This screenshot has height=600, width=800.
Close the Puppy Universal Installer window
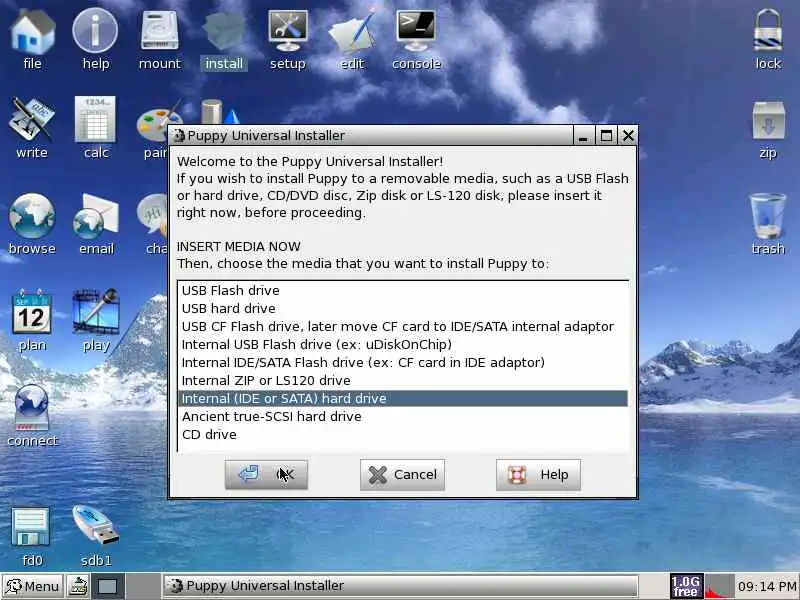[628, 136]
